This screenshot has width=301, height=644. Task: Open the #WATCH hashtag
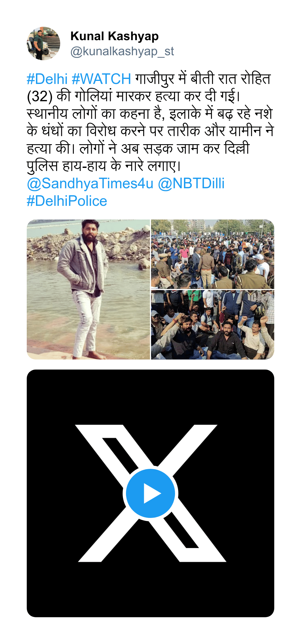coord(101,79)
